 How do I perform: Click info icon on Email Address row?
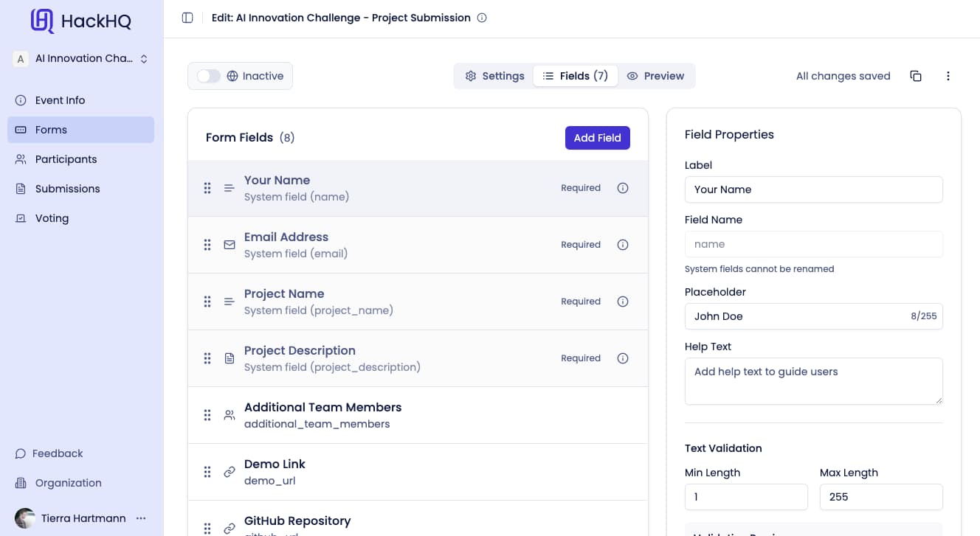(x=623, y=245)
